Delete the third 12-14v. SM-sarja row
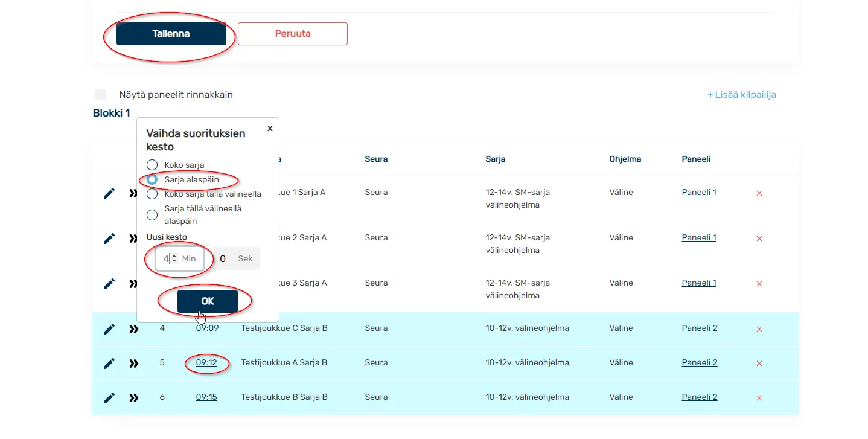 [x=759, y=284]
